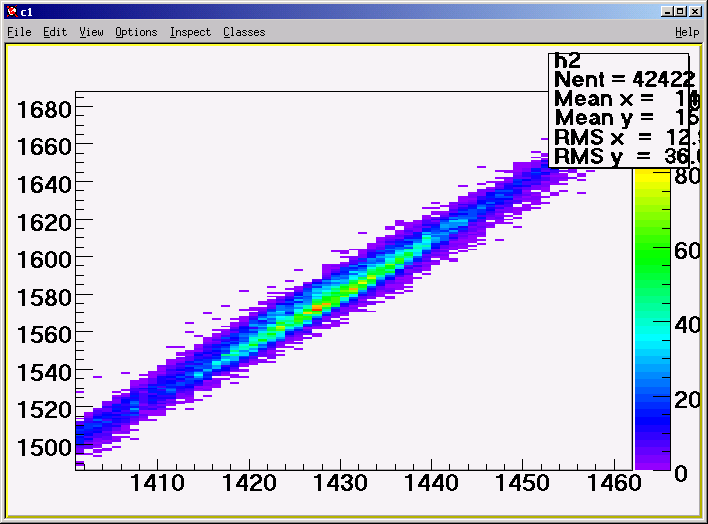Click x-axis label 1420
The height and width of the screenshot is (524, 708).
pyautogui.click(x=249, y=483)
